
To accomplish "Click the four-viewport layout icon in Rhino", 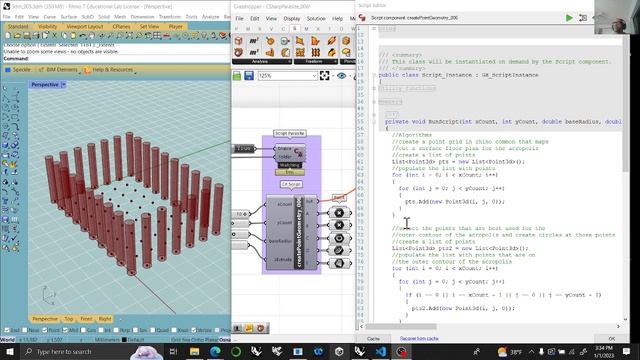I will coord(158,36).
